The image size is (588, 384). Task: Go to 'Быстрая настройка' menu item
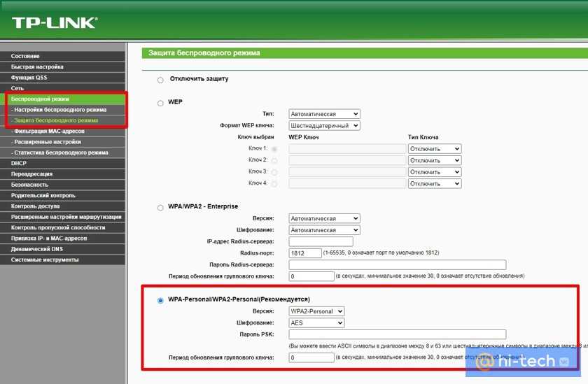click(37, 66)
